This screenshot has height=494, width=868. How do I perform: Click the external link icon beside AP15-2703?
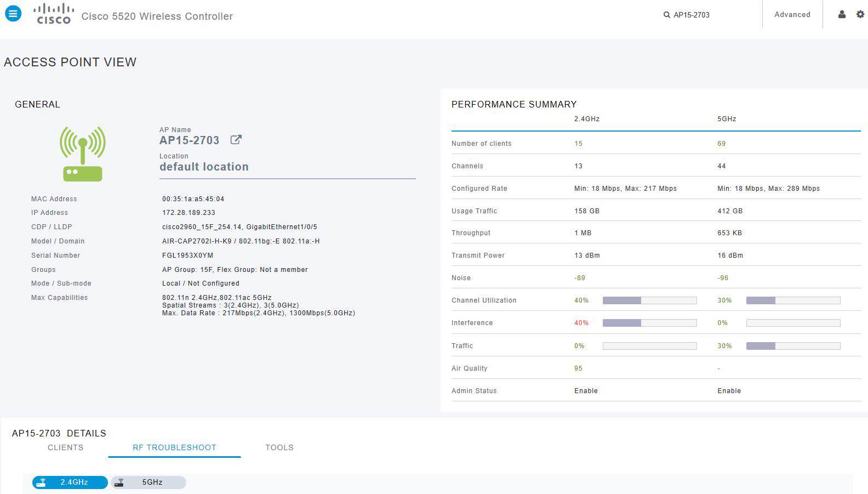click(x=236, y=140)
